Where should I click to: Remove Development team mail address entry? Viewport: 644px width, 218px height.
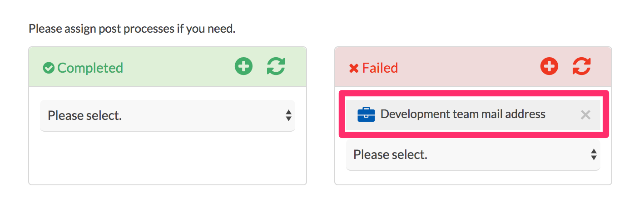[x=585, y=115]
